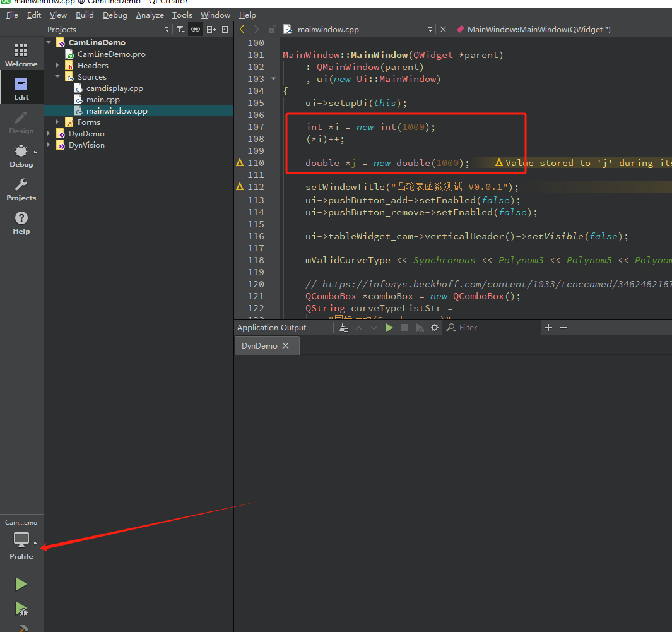Open CamLineDemo.pro file
The image size is (672, 632).
(x=112, y=54)
